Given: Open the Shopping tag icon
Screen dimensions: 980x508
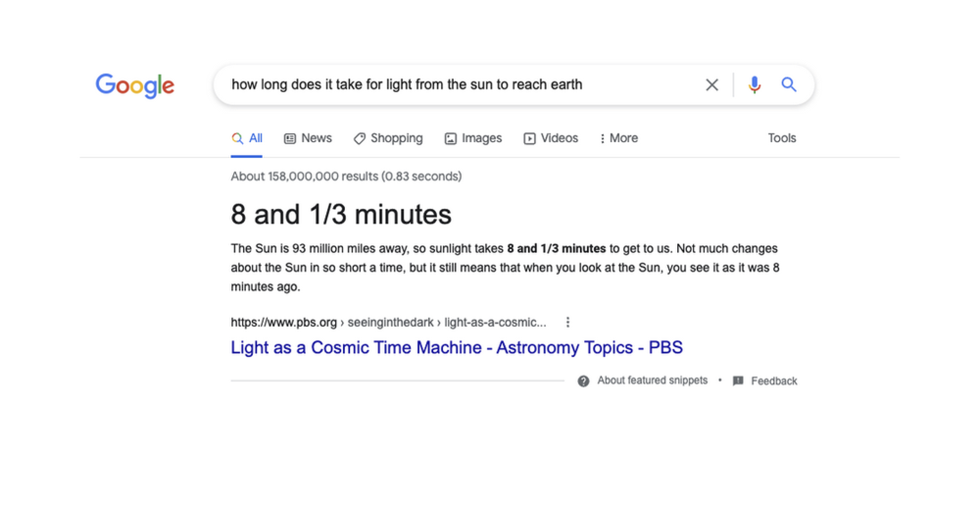Looking at the screenshot, I should (359, 138).
